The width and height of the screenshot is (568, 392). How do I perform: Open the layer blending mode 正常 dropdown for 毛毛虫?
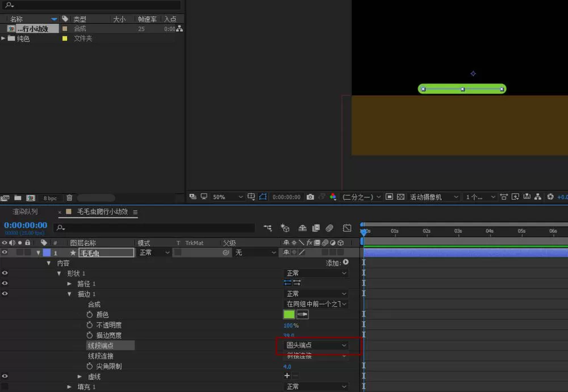154,252
